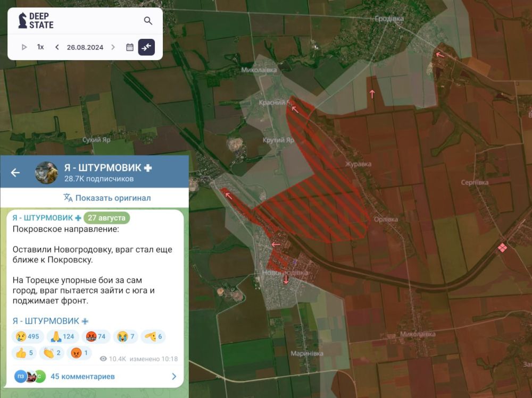
Task: Tap the clapping hands reaction with 2
Action: click(52, 353)
